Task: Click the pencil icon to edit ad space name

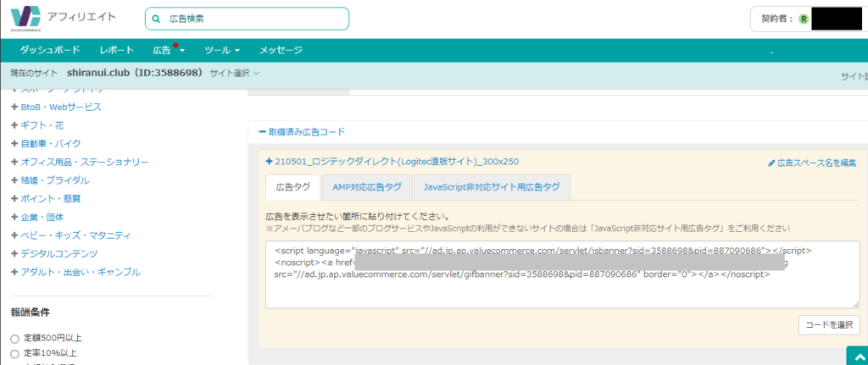Action: [x=771, y=163]
